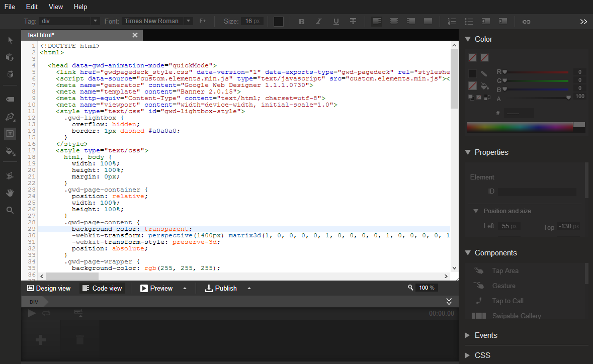This screenshot has width=593, height=364.
Task: Click the Publish button
Action: pos(221,288)
